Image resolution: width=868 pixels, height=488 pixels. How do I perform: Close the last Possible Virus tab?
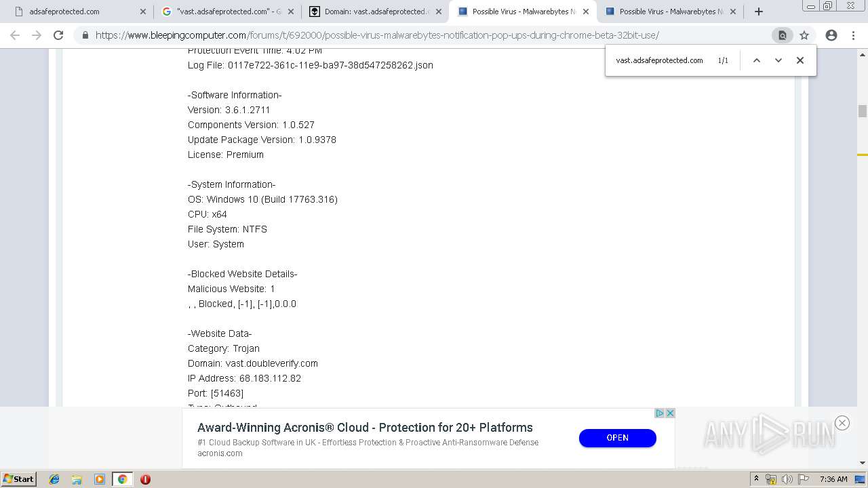coord(733,12)
